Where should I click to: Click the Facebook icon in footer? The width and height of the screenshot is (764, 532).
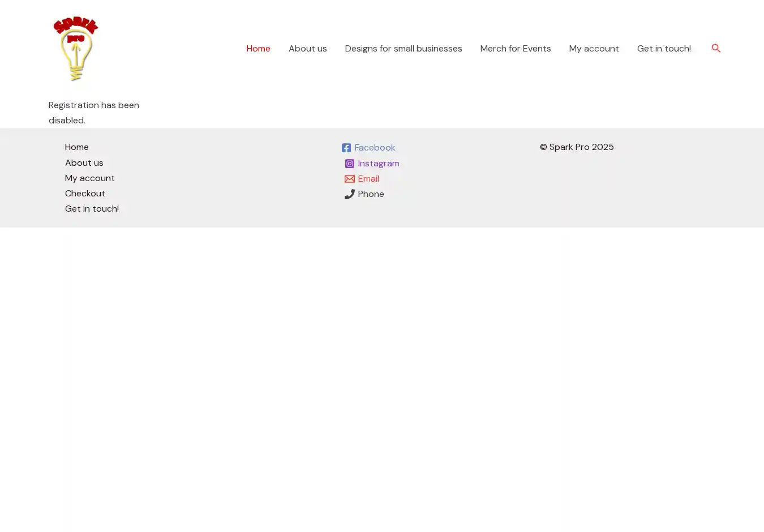click(346, 148)
